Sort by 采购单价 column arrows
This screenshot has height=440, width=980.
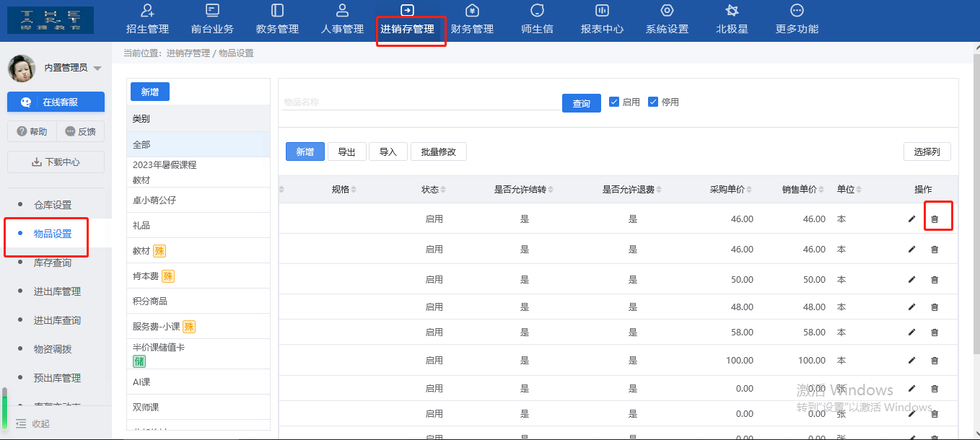749,190
